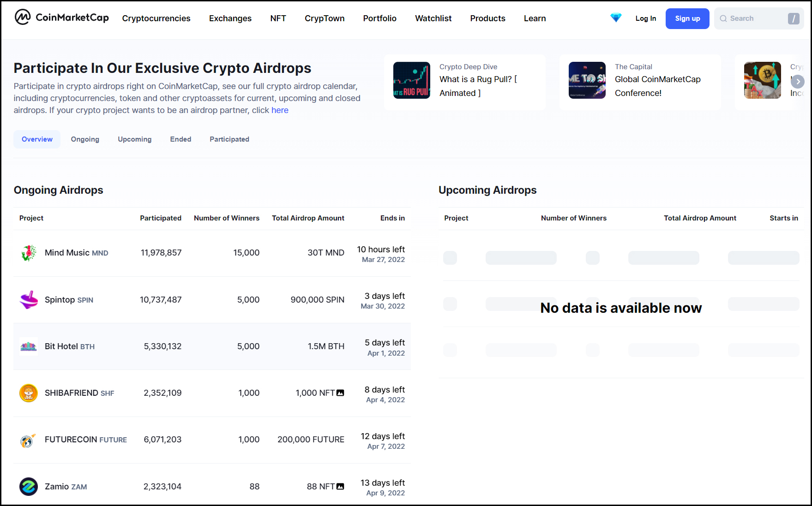Click the Spintop token icon
The height and width of the screenshot is (506, 812).
click(29, 299)
